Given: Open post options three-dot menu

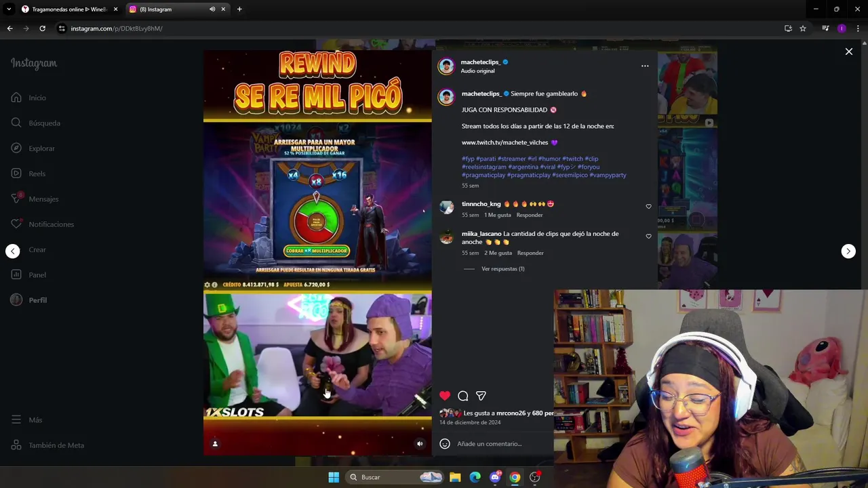Looking at the screenshot, I should [645, 66].
